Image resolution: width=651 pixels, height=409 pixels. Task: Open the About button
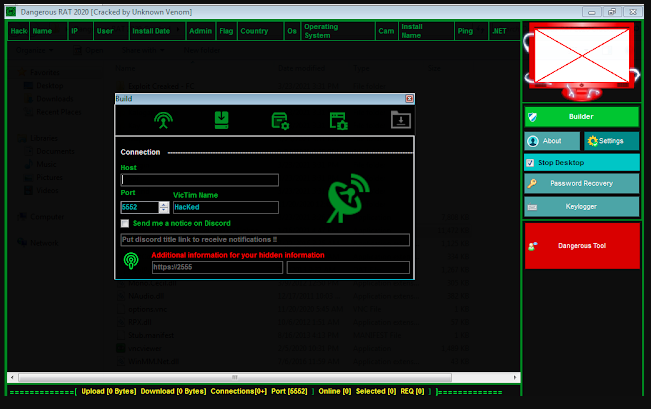(x=551, y=141)
